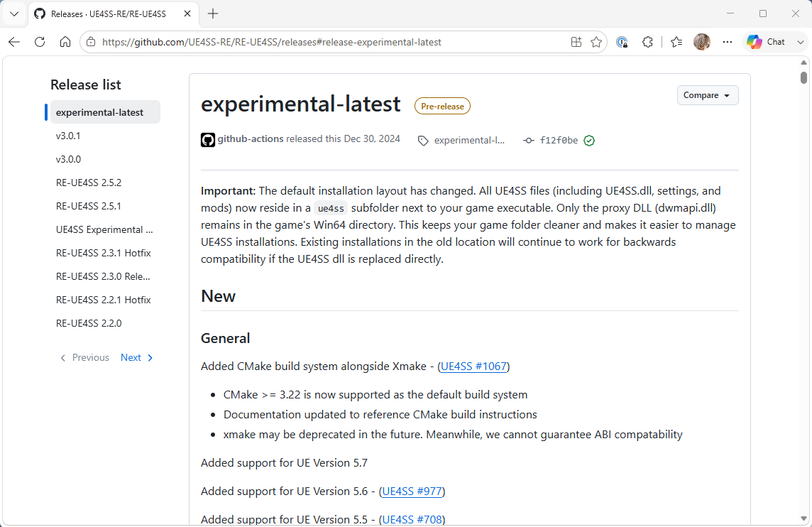Click the vertical scrollbar thumb
This screenshot has height=527, width=812.
[803, 77]
